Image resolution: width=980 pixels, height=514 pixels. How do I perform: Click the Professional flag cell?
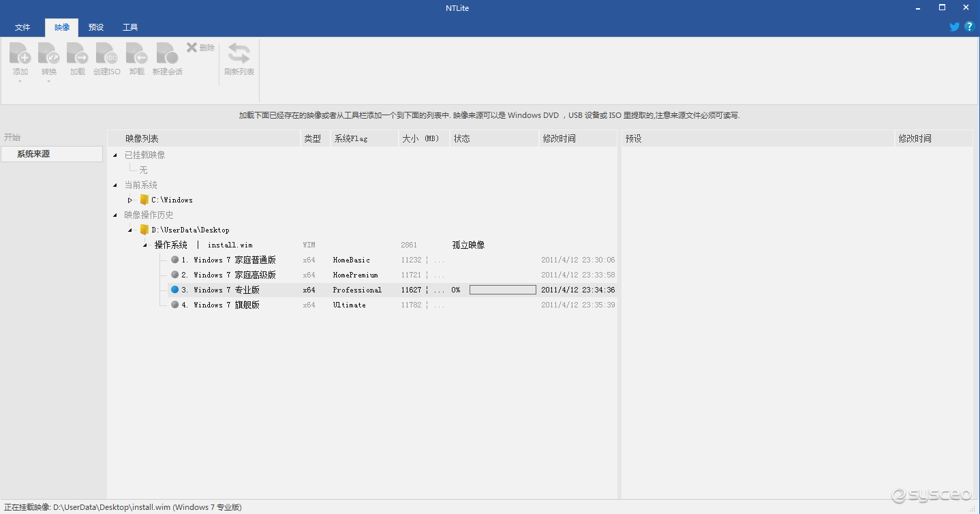pyautogui.click(x=357, y=290)
